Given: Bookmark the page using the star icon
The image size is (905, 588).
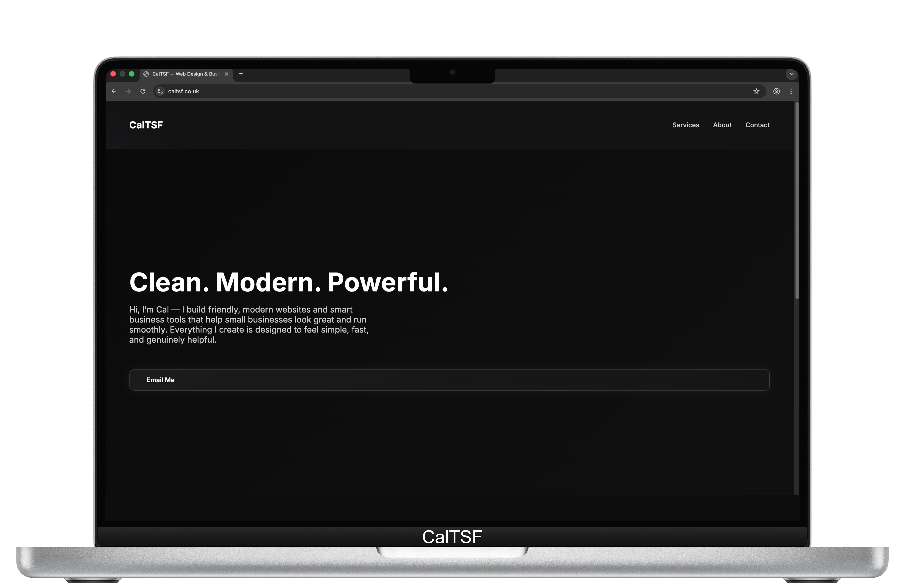Looking at the screenshot, I should click(756, 91).
